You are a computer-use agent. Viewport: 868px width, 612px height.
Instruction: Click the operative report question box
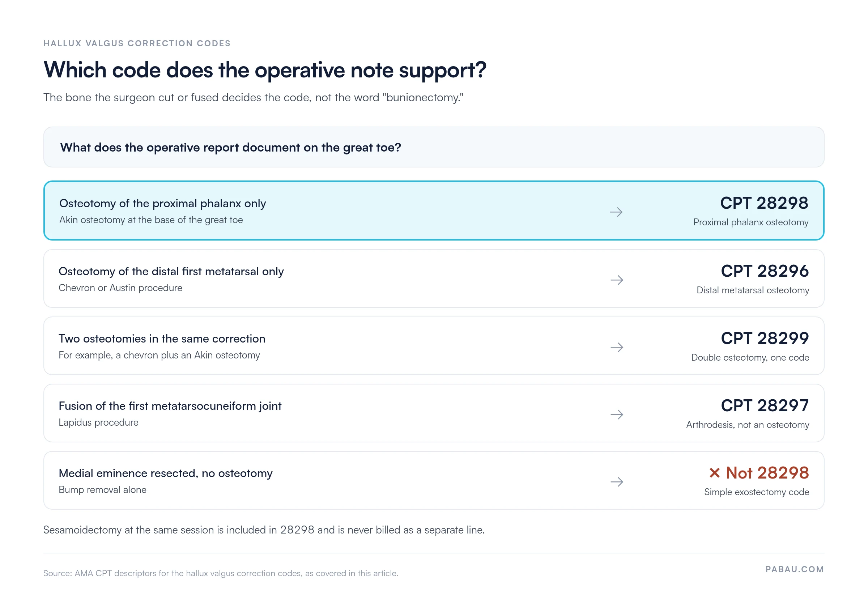(x=434, y=147)
